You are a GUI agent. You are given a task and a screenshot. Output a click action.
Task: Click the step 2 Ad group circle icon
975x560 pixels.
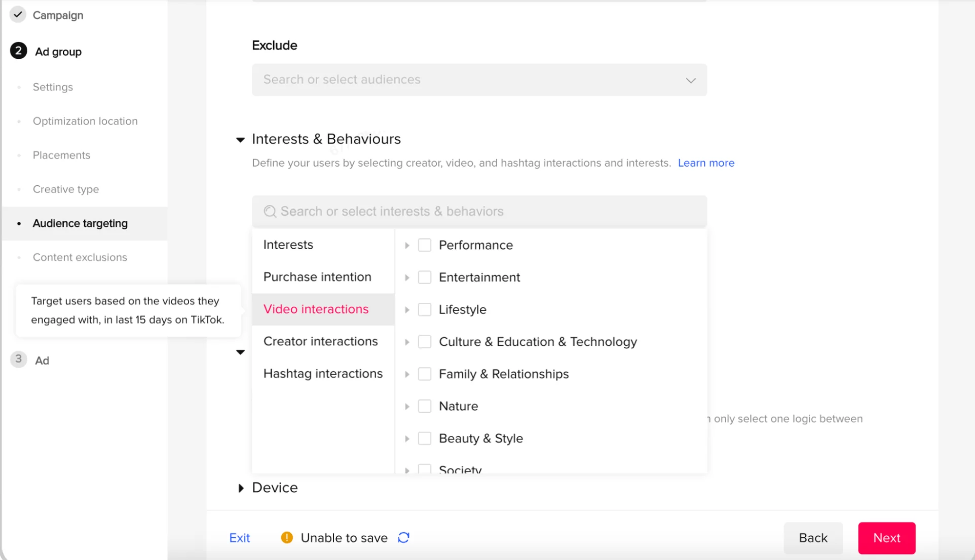click(x=19, y=51)
